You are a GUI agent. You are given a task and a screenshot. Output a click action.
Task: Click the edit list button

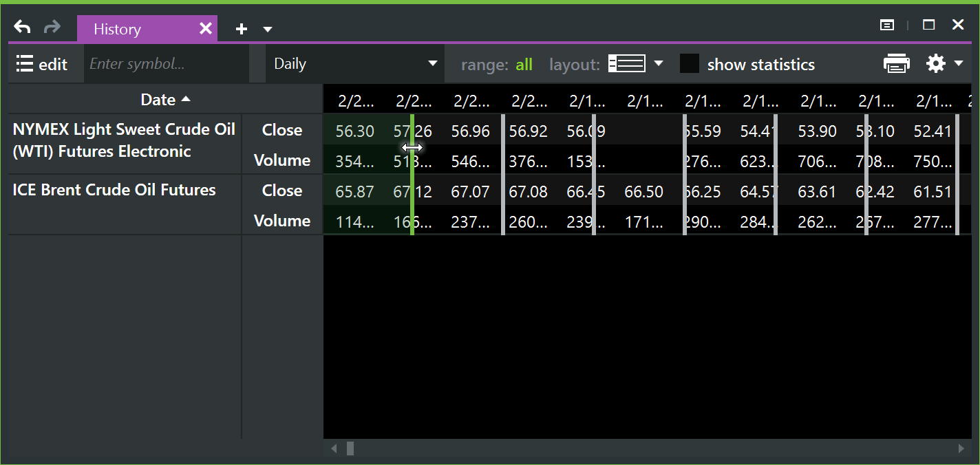pos(42,64)
